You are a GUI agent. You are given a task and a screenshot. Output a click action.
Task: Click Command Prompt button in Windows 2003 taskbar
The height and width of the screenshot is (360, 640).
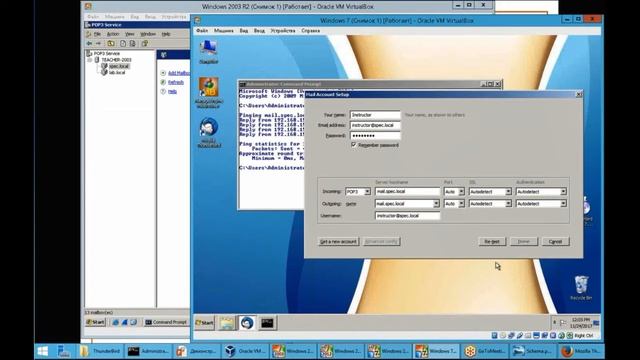pos(166,322)
